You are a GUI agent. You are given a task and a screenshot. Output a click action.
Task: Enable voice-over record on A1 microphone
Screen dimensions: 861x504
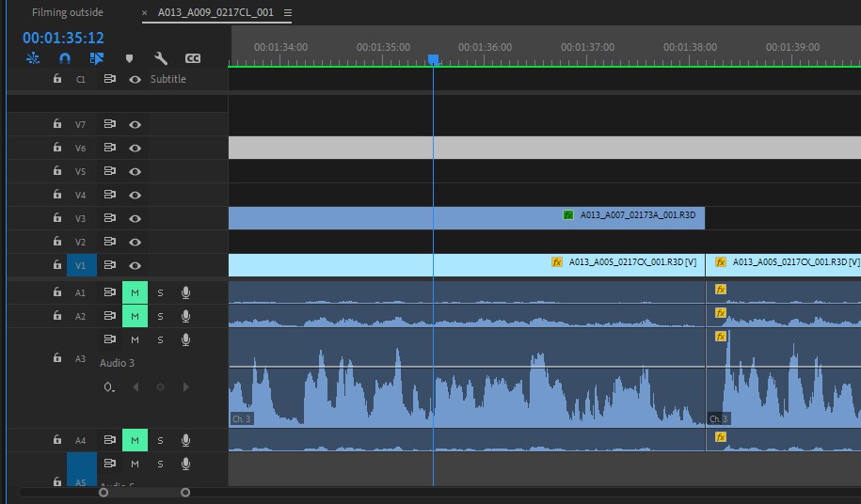pos(186,292)
